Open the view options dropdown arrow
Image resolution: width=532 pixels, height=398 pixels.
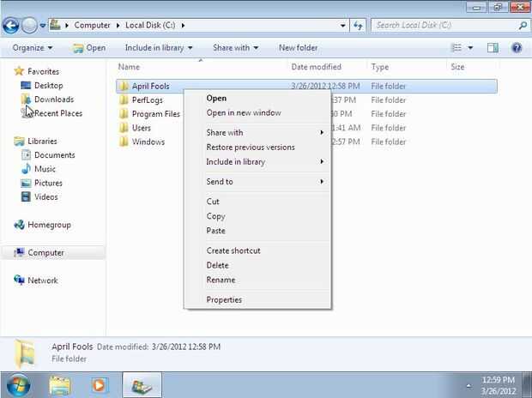(x=470, y=48)
